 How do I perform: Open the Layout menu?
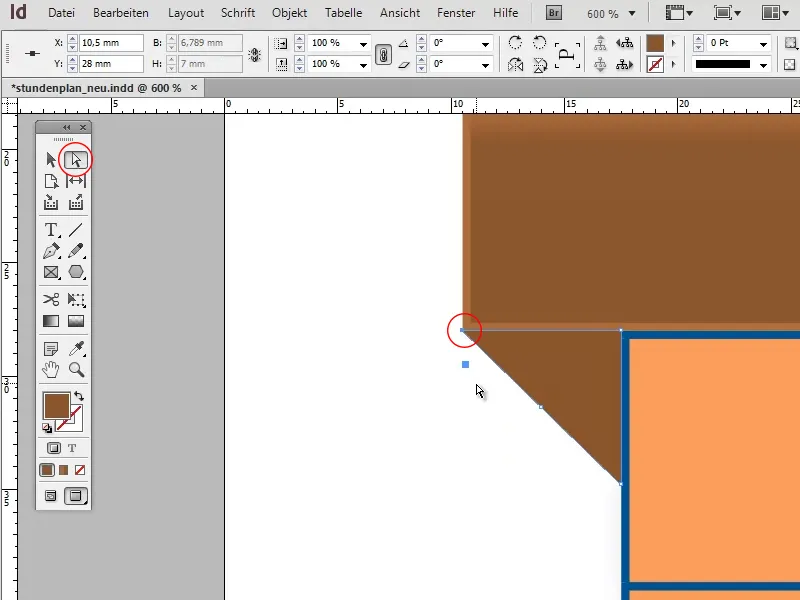click(x=186, y=13)
